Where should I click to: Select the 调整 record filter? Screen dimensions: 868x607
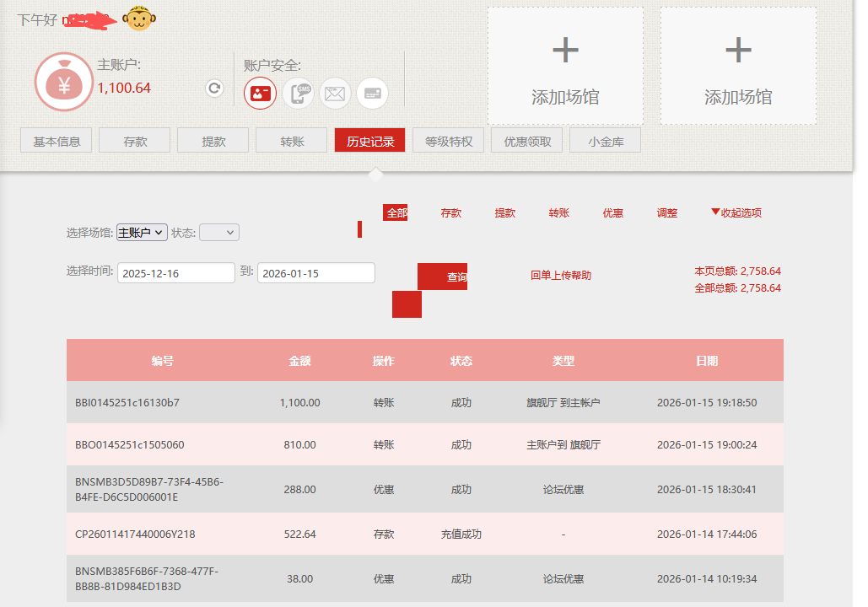[x=667, y=212]
